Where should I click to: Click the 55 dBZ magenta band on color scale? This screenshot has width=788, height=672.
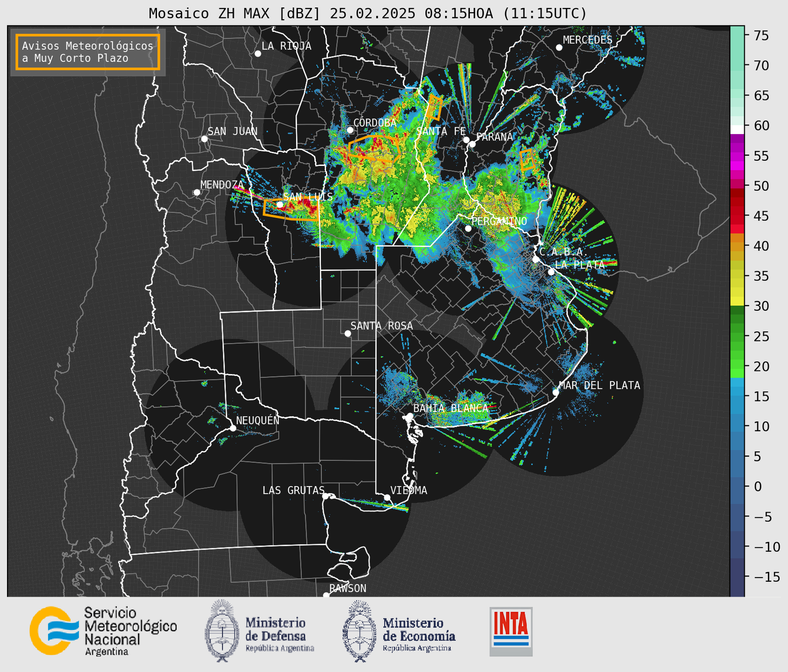pos(737,156)
